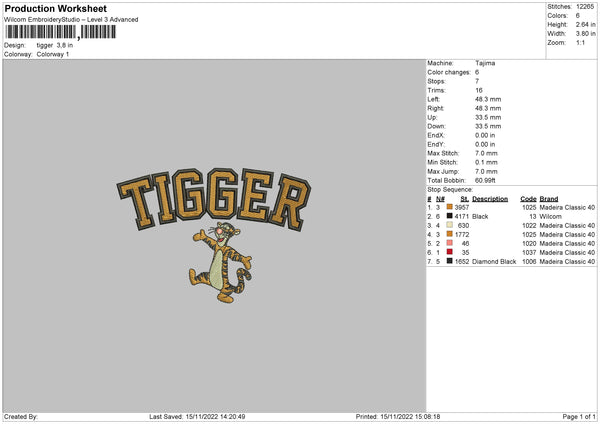This screenshot has width=600, height=424.
Task: Click the Stops value 7
Action: point(477,81)
